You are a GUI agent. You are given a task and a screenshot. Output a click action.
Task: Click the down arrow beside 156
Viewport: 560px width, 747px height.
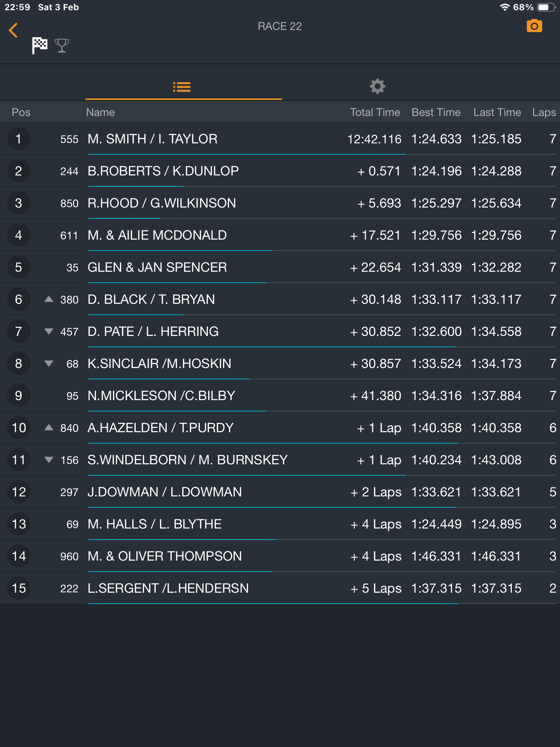49,460
